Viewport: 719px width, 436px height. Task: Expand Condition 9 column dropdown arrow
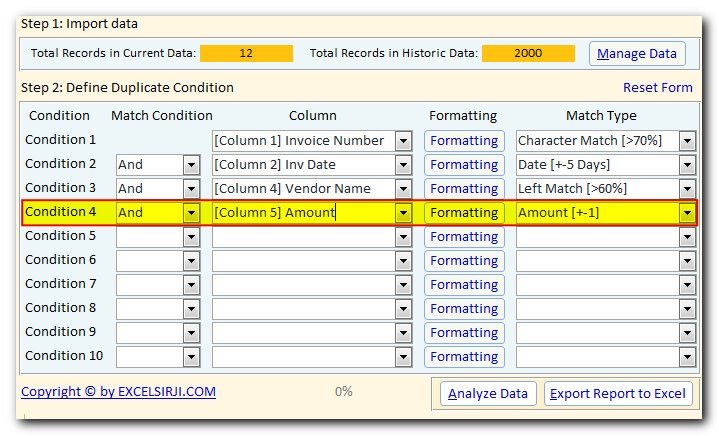(x=404, y=333)
